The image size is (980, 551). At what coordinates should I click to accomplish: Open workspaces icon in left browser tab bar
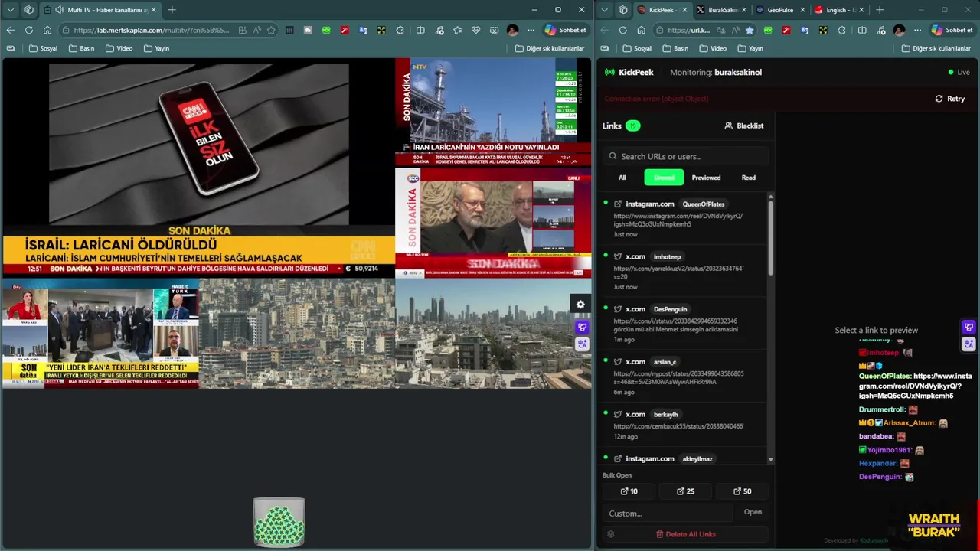click(28, 10)
